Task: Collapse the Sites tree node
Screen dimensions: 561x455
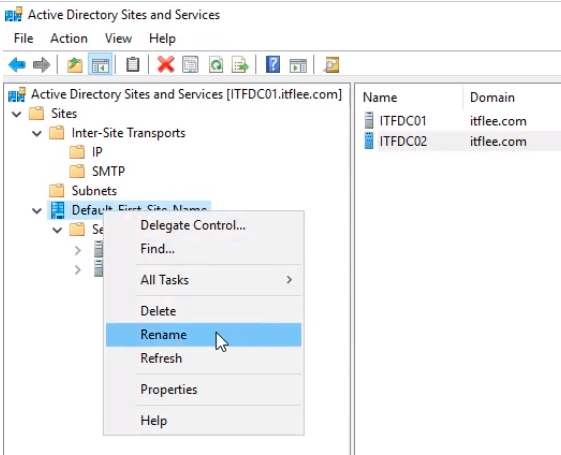Action: (16, 114)
